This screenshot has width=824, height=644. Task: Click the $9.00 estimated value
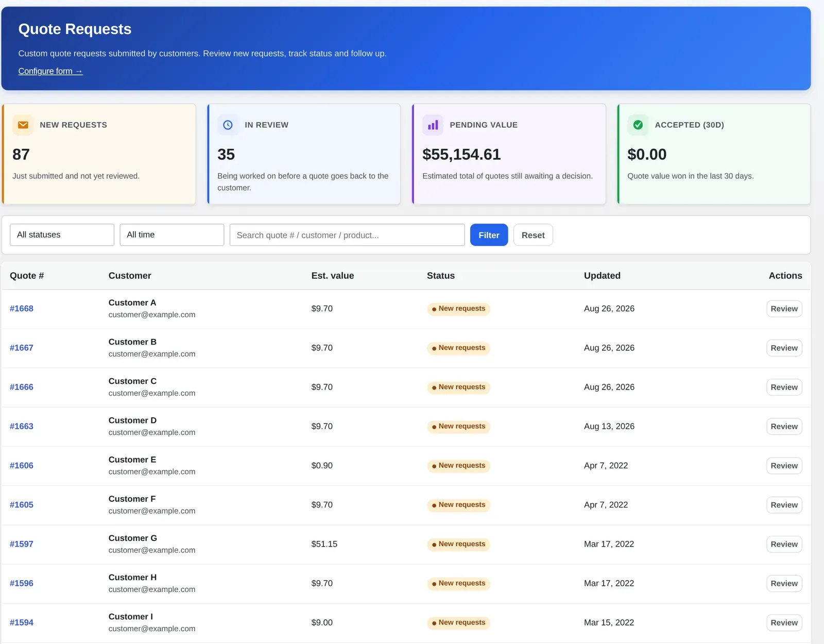(322, 622)
